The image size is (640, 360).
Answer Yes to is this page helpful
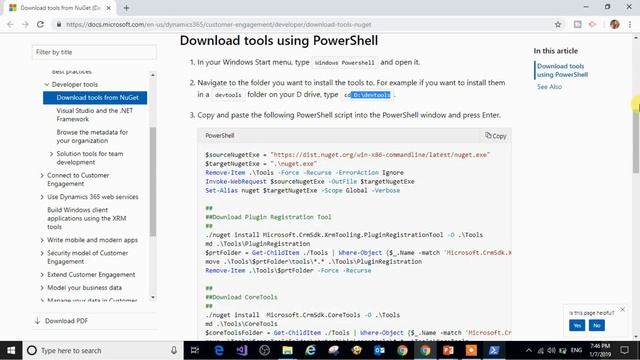[x=577, y=325]
